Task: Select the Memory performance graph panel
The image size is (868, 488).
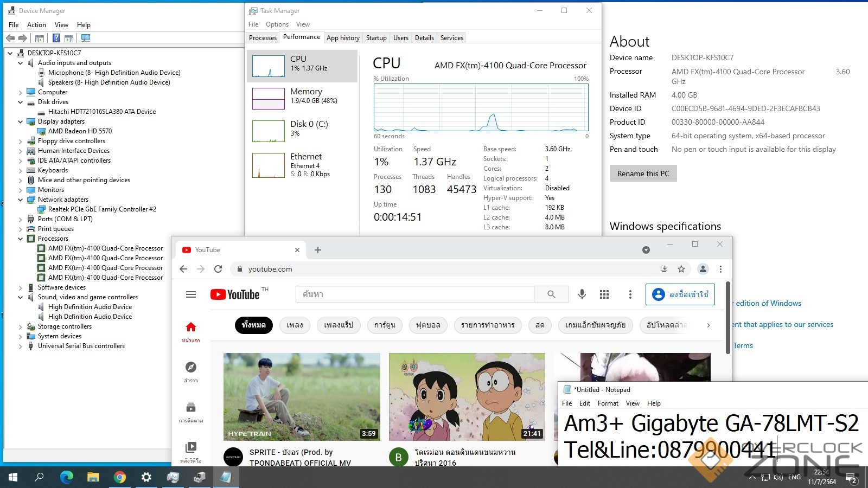Action: tap(302, 98)
